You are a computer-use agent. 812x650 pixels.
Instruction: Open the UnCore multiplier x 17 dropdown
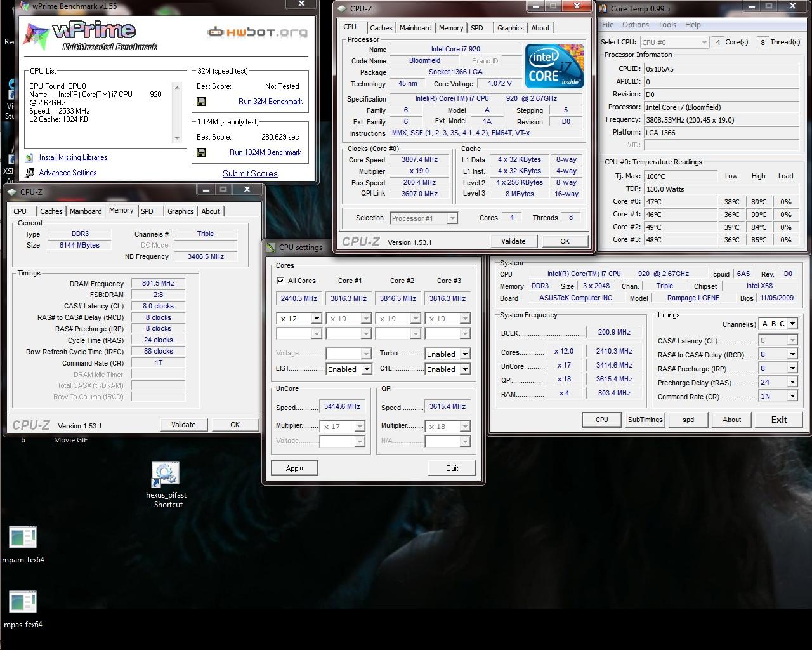[360, 427]
